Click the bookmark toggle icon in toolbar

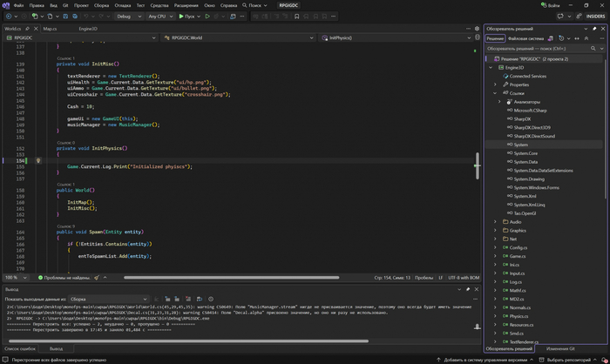click(x=297, y=17)
